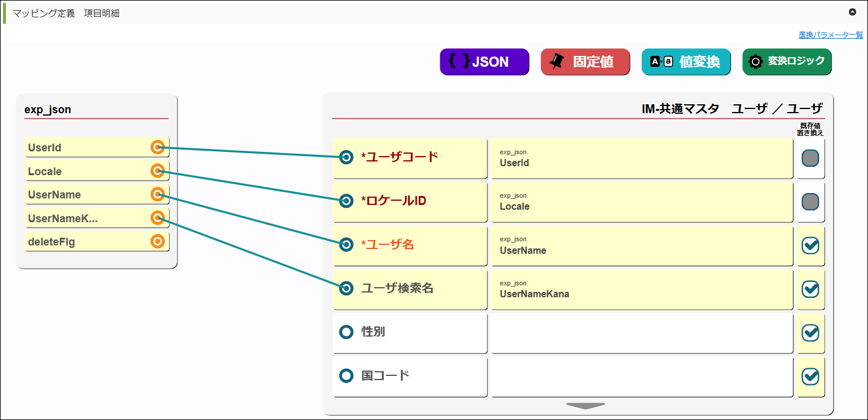This screenshot has width=868, height=420.
Task: Toggle the greyed checkbox for *ユーザコード row
Action: (810, 158)
